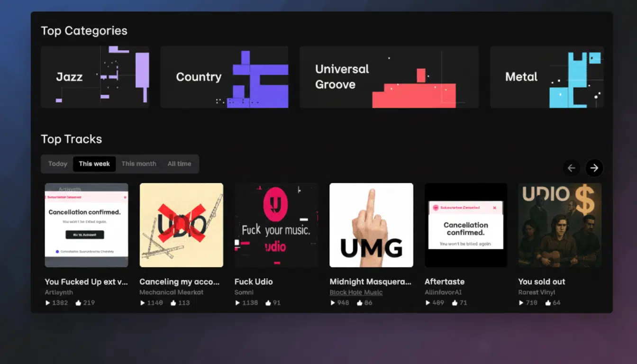Select the Universal Groove category

click(x=389, y=77)
